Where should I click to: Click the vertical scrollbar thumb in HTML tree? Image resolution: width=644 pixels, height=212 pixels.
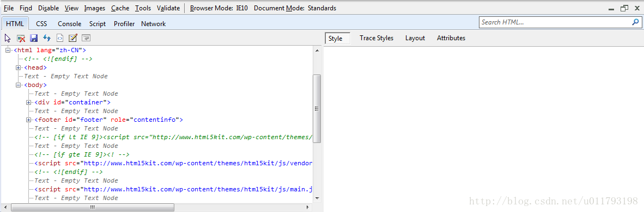coord(317,108)
